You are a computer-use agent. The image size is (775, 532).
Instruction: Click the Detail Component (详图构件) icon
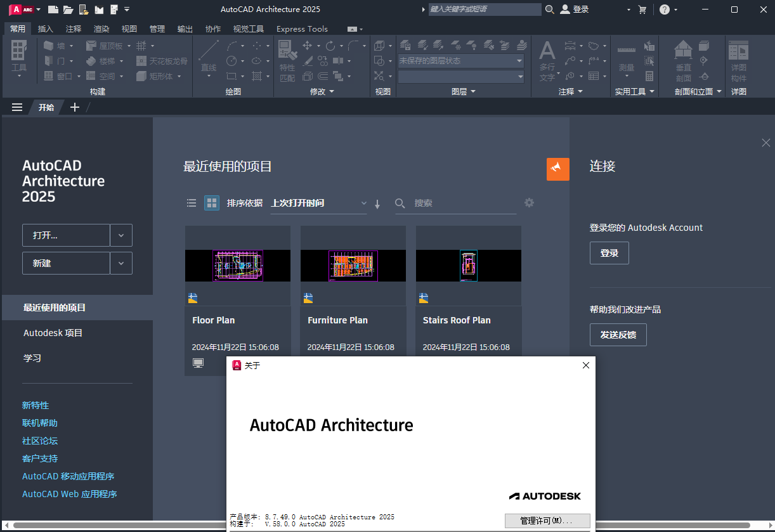(738, 60)
